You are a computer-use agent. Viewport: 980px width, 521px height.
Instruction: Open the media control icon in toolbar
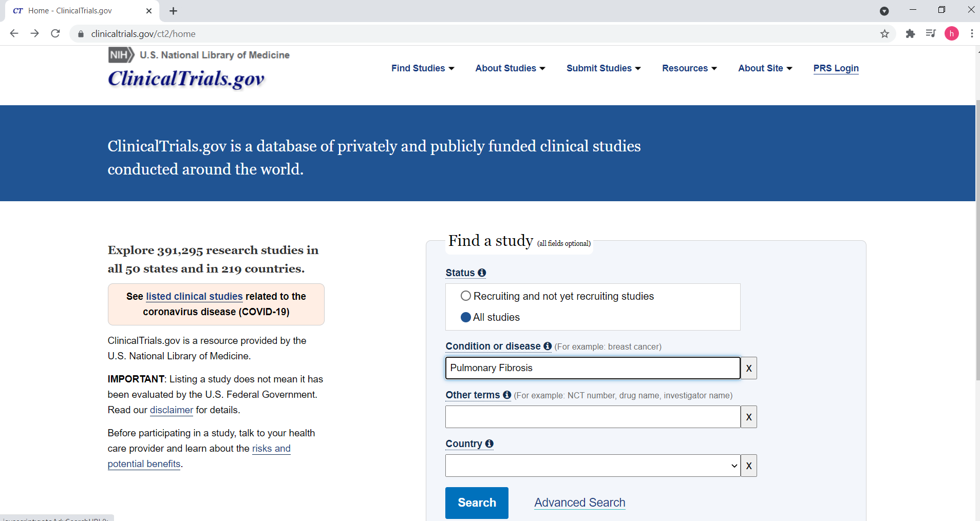point(931,34)
